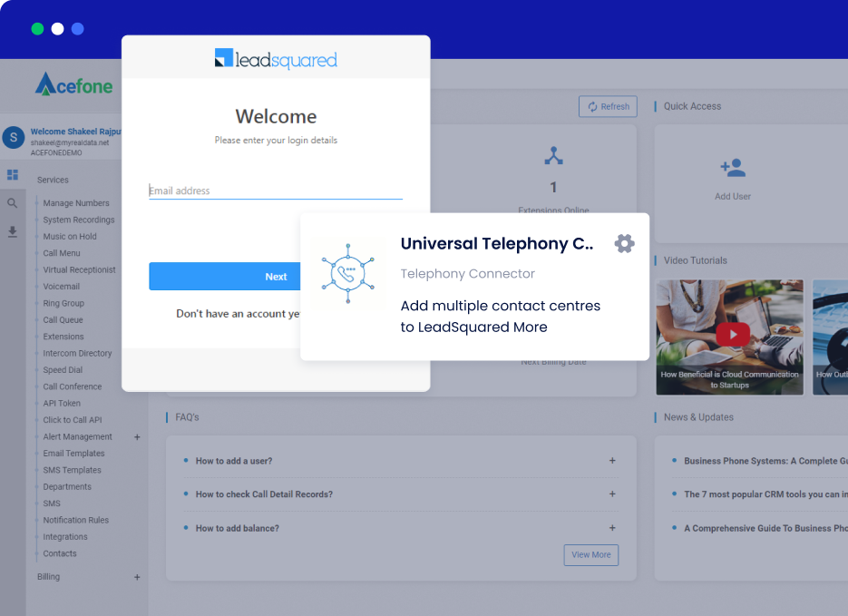Expand the Billing section

(137, 577)
